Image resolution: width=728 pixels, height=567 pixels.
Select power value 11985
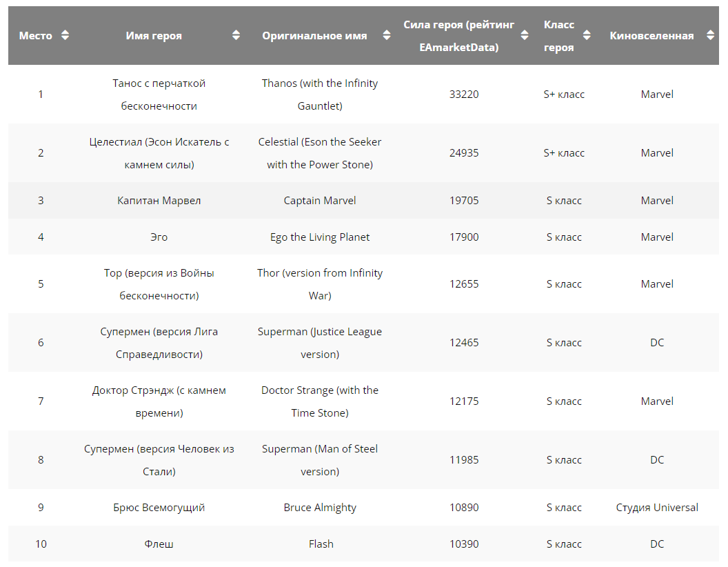tap(464, 459)
